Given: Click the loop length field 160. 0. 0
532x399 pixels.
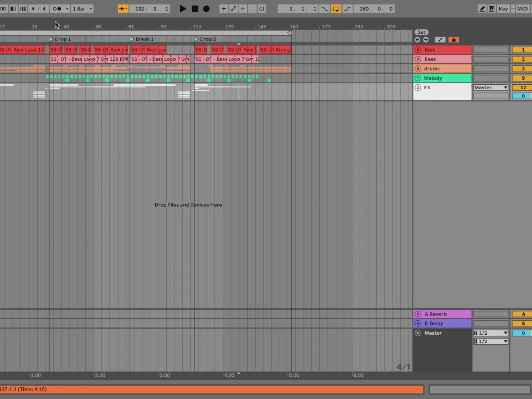Looking at the screenshot, I should click(x=374, y=9).
